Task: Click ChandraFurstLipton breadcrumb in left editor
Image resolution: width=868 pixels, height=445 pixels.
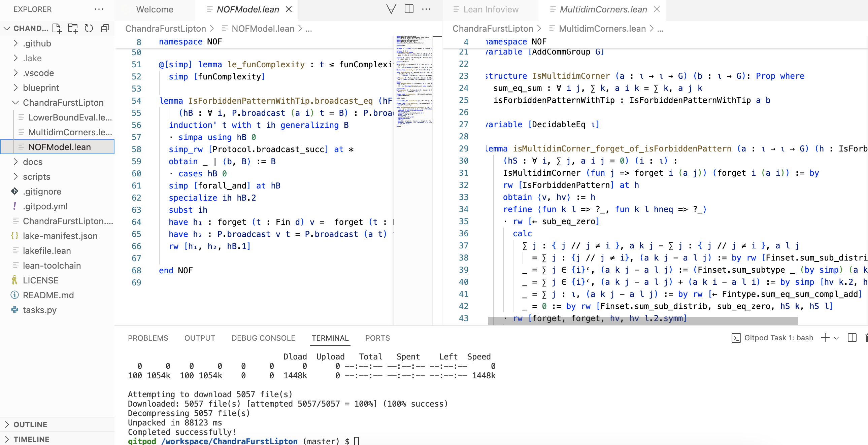Action: [165, 29]
